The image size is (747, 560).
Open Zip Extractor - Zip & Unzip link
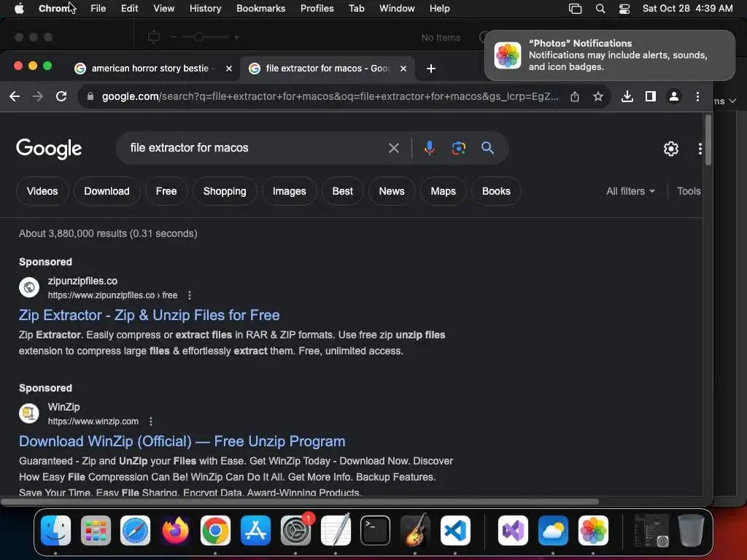coord(149,315)
